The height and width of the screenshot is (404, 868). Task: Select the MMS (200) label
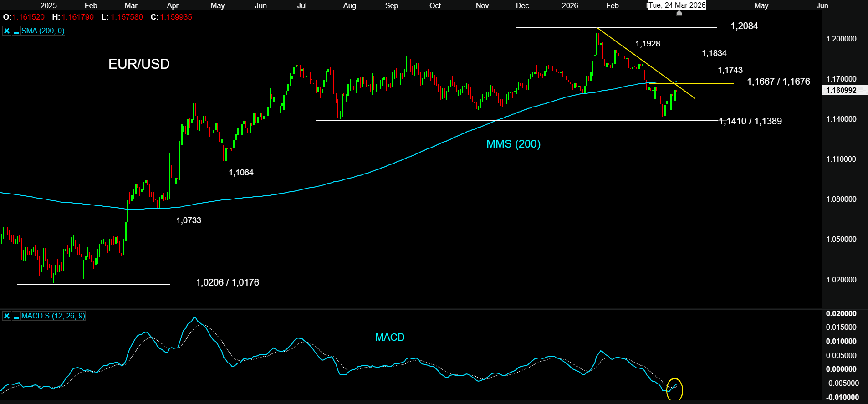[513, 144]
